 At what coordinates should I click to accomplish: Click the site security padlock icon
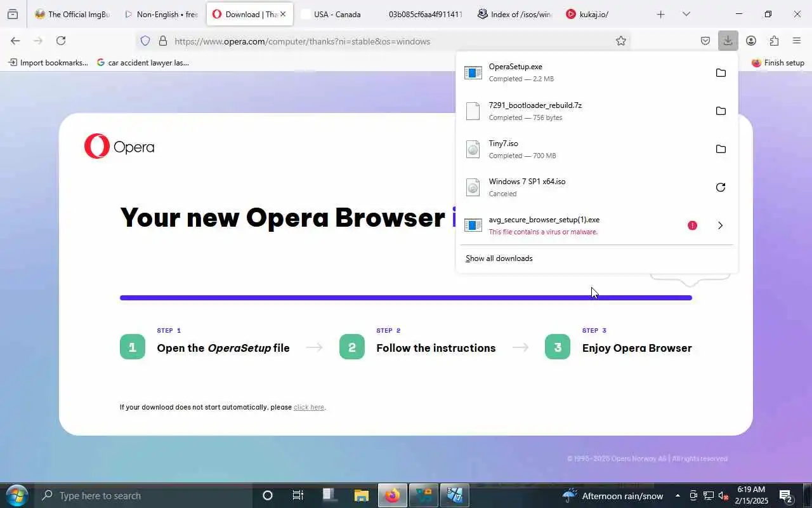coord(163,41)
